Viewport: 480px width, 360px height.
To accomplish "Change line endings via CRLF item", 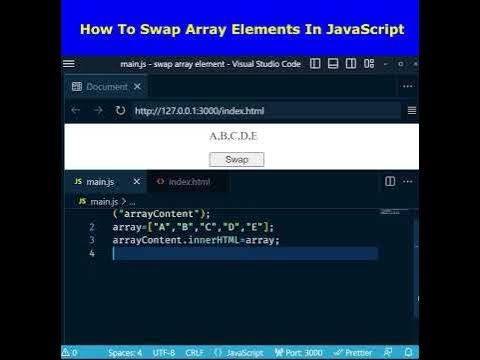I will click(194, 353).
